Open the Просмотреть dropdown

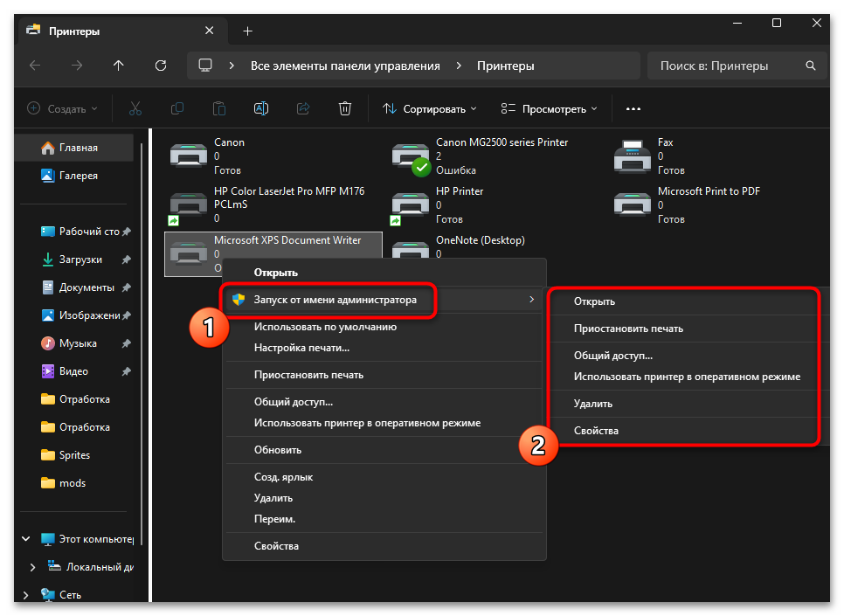(549, 108)
